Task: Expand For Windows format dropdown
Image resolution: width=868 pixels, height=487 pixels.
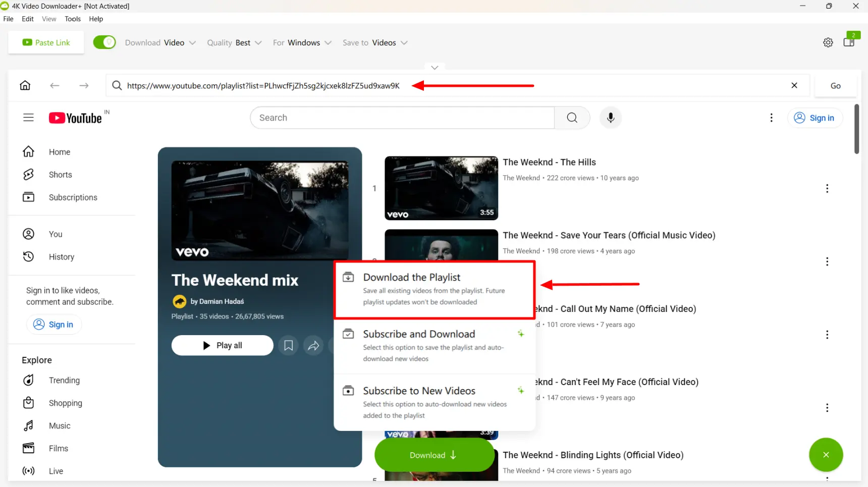Action: 302,42
